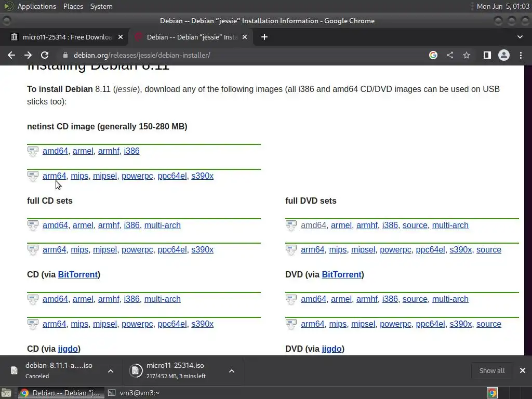Screen dimensions: 532x399
Task: Switch to the micro11-25314 tab
Action: [x=64, y=37]
